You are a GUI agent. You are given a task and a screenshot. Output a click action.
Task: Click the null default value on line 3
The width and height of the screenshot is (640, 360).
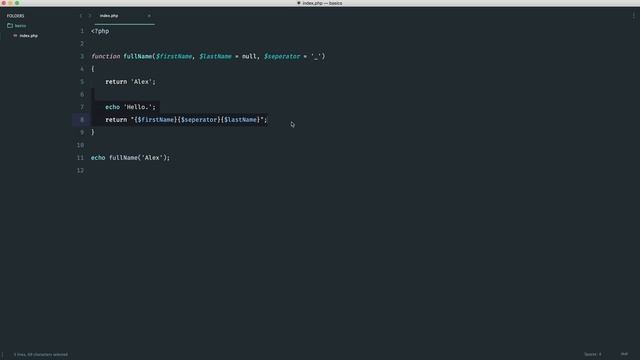(249, 56)
